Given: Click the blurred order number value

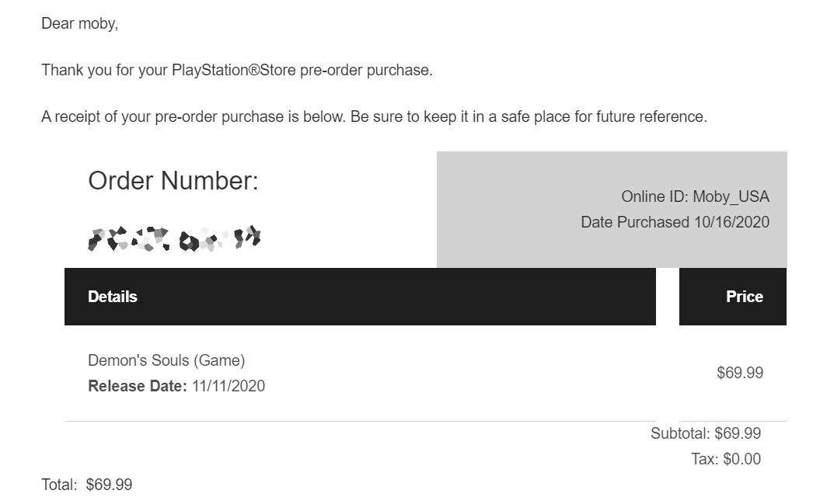Looking at the screenshot, I should pos(174,238).
